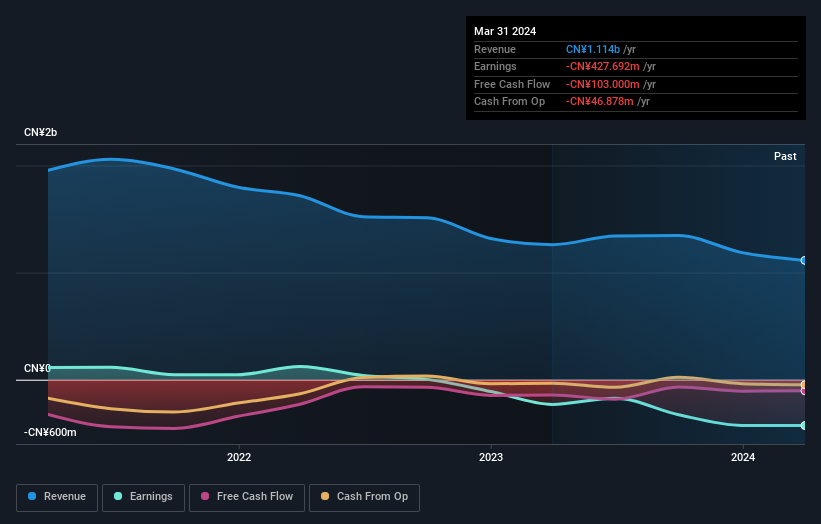This screenshot has height=524, width=821.
Task: Toggle the Earnings legend button
Action: point(143,497)
